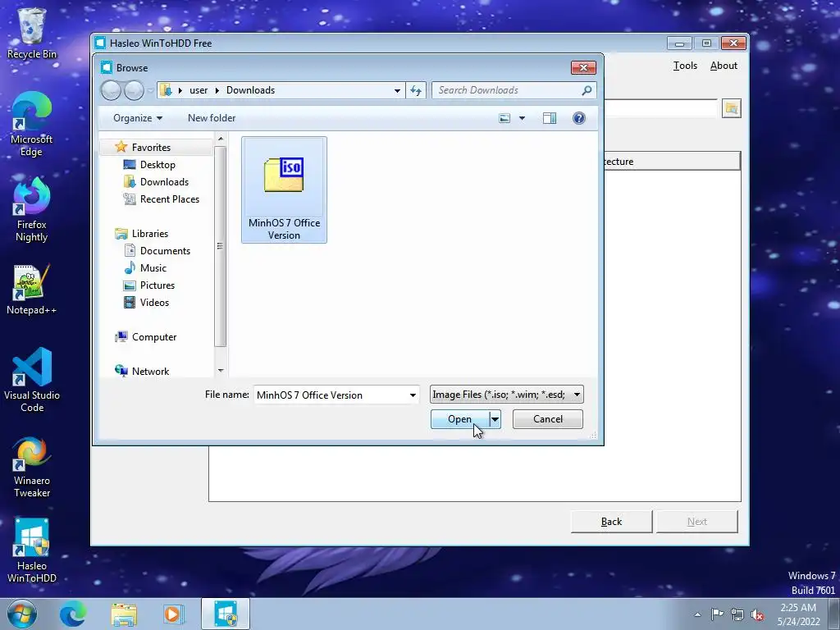The width and height of the screenshot is (840, 630).
Task: Click the search magnifier icon
Action: [x=587, y=90]
